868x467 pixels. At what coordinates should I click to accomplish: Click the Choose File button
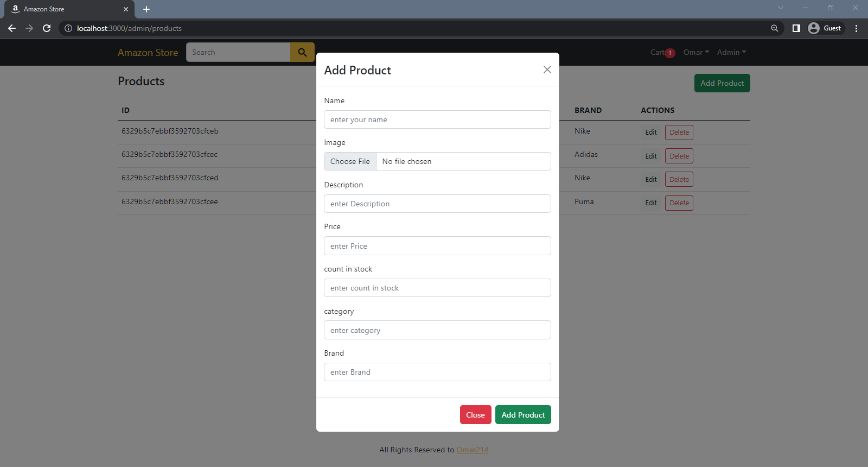click(350, 161)
